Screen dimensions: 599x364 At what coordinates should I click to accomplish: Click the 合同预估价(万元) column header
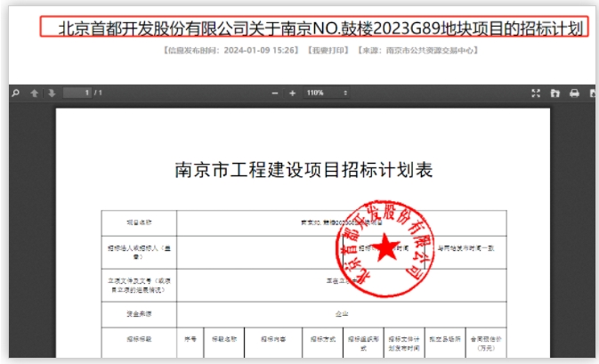pos(486,344)
